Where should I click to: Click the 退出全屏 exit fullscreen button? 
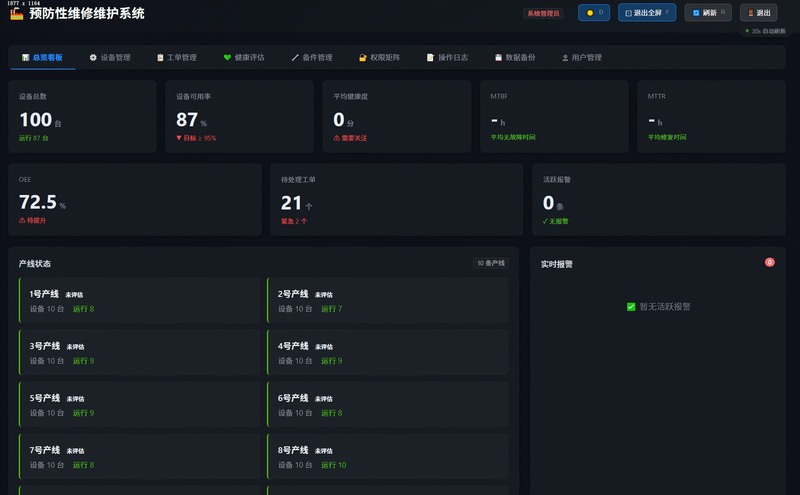pyautogui.click(x=647, y=13)
